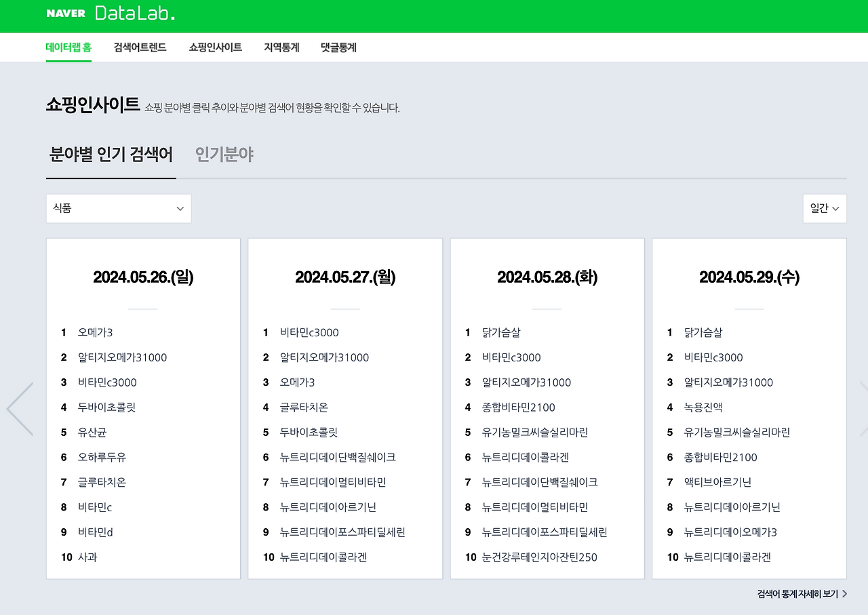
Task: Click 검색어 통계 자세히 보기 link
Action: click(x=797, y=593)
